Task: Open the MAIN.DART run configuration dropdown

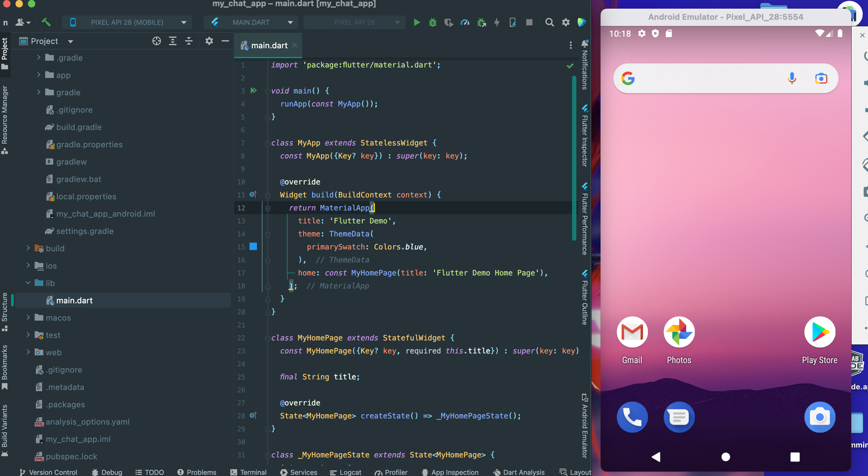Action: (251, 22)
